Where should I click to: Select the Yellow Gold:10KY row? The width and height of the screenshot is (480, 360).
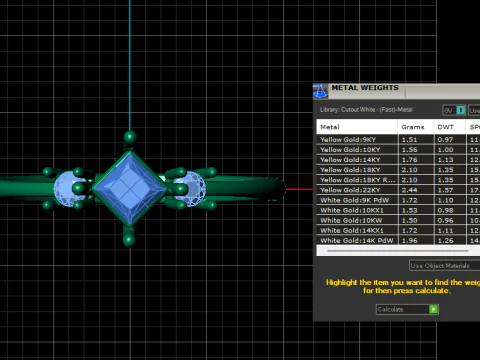tap(398, 150)
